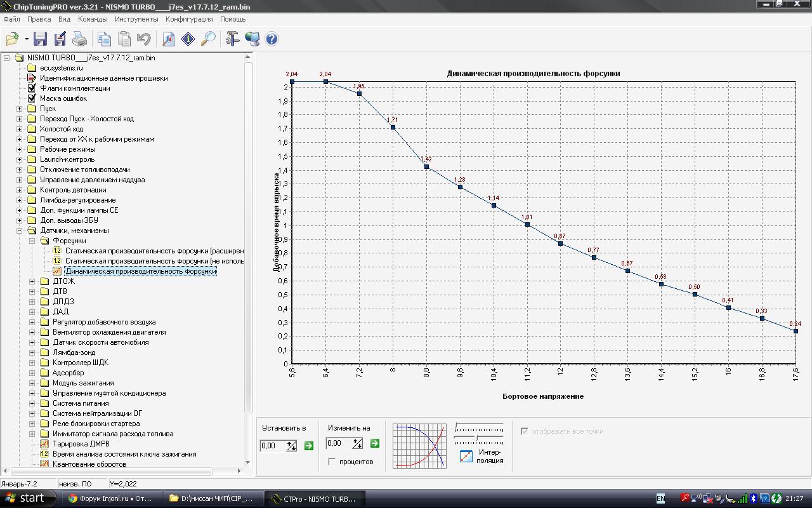Save the firmware with floppy disk icon
This screenshot has width=812, height=508.
(40, 39)
